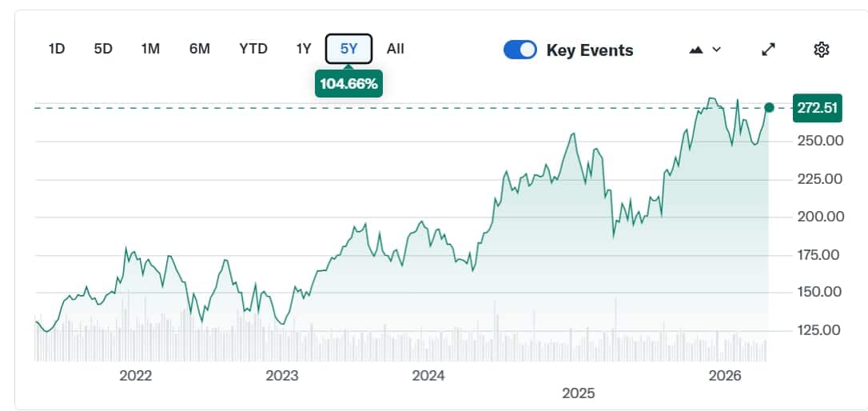Click the mountain chart type icon

tap(695, 50)
